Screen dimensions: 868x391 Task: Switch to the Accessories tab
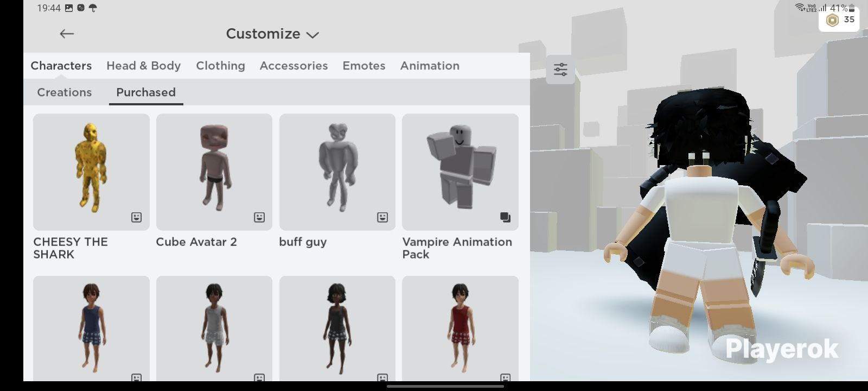(293, 66)
